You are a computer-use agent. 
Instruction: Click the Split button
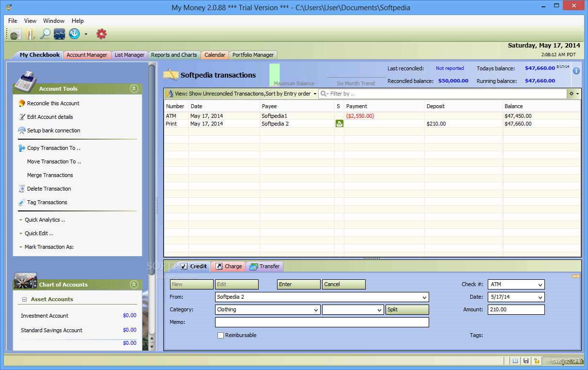tap(407, 309)
